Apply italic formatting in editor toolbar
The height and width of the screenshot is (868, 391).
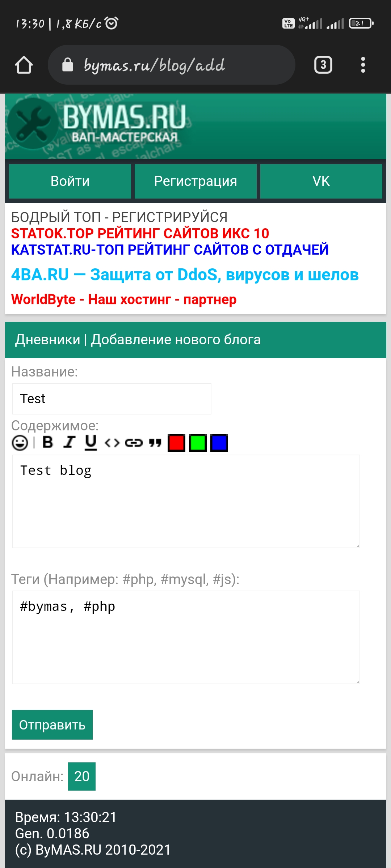click(x=69, y=442)
